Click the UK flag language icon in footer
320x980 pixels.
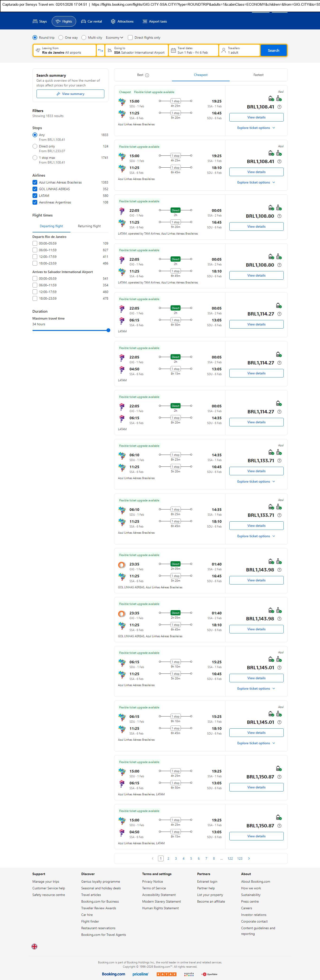34,946
